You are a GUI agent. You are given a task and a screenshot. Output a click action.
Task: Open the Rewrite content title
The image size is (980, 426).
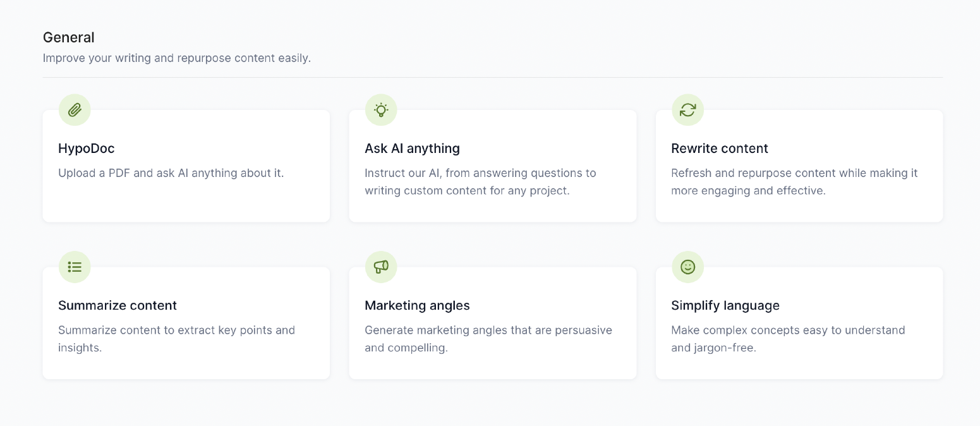pos(719,149)
